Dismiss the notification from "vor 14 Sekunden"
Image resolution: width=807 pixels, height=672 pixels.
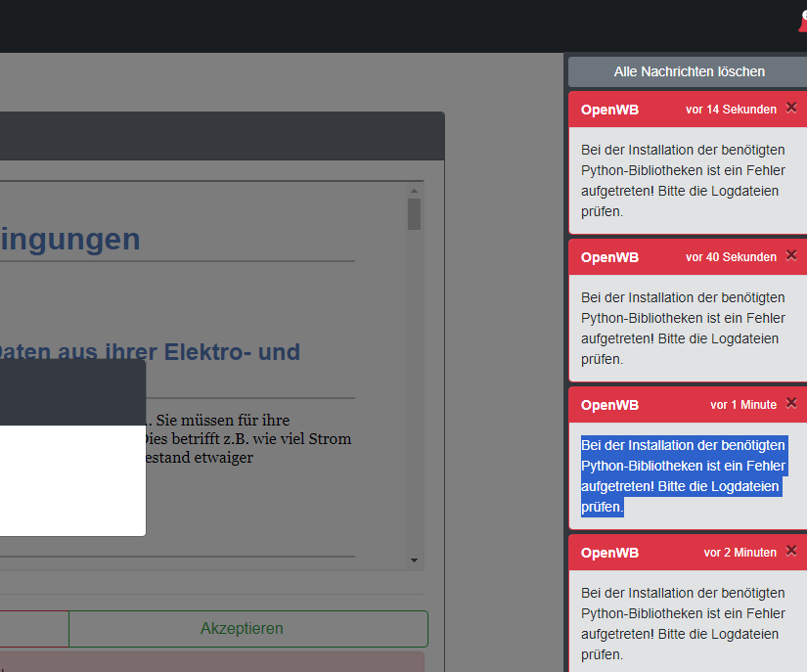(791, 108)
